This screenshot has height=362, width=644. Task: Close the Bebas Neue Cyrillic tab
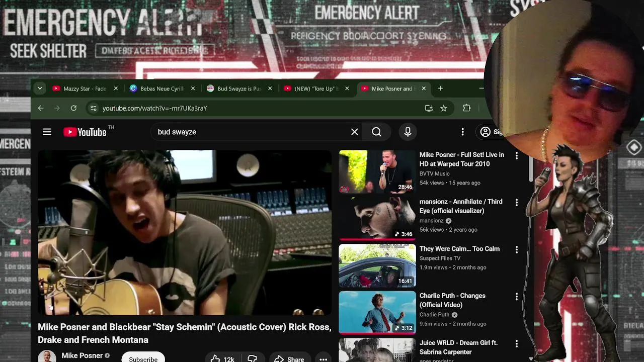tap(193, 88)
